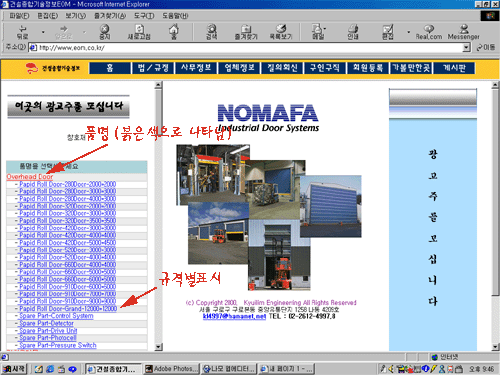The height and width of the screenshot is (375, 500).
Task: Open the 파일 menu
Action: click(x=19, y=16)
